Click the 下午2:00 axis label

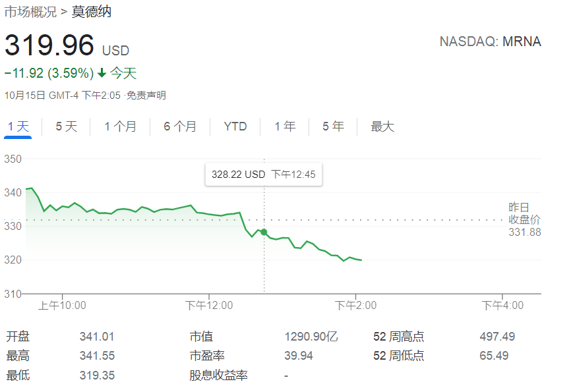[x=355, y=305]
